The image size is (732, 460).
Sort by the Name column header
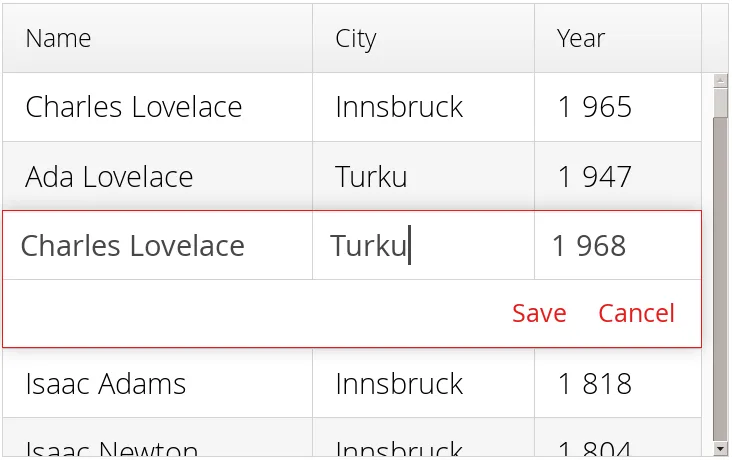157,38
